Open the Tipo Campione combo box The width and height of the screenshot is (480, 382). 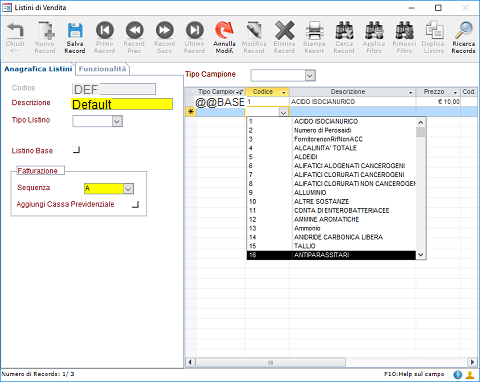coord(310,76)
